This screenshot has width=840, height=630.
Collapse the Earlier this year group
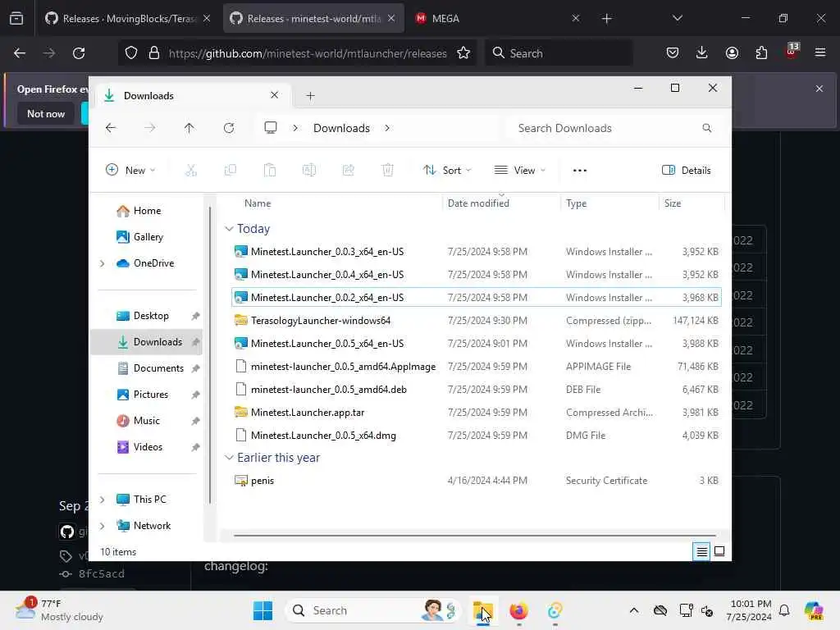click(229, 458)
